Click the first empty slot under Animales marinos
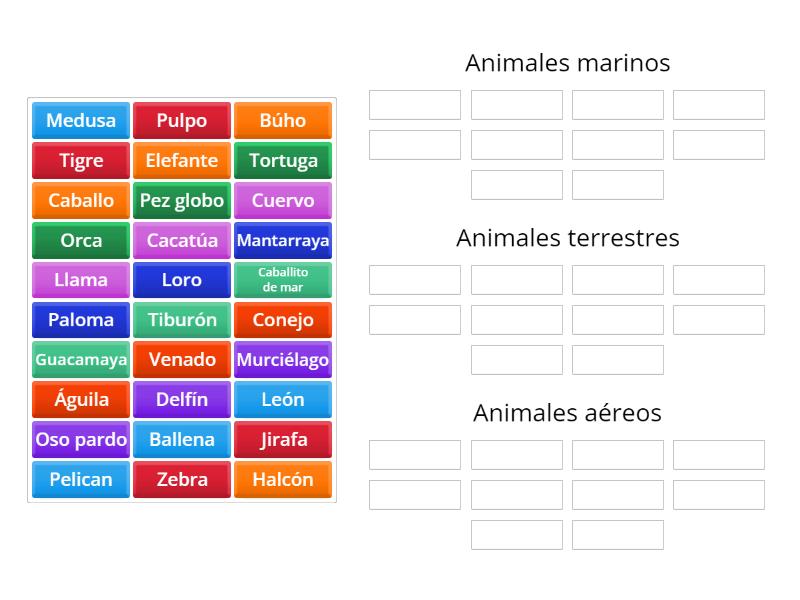Image resolution: width=800 pixels, height=600 pixels. tap(413, 103)
